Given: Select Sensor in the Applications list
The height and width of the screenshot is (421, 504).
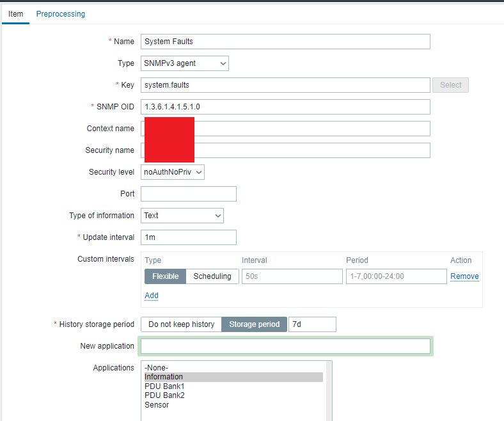Looking at the screenshot, I should 233,405.
